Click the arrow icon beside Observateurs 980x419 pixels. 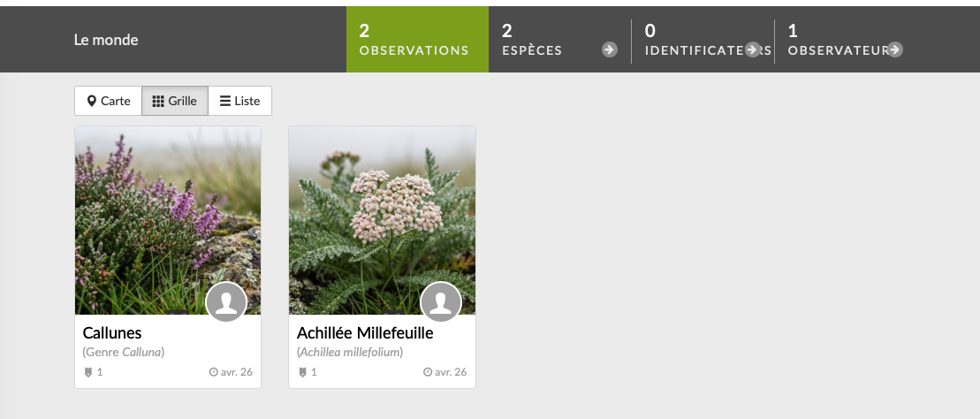pyautogui.click(x=895, y=50)
